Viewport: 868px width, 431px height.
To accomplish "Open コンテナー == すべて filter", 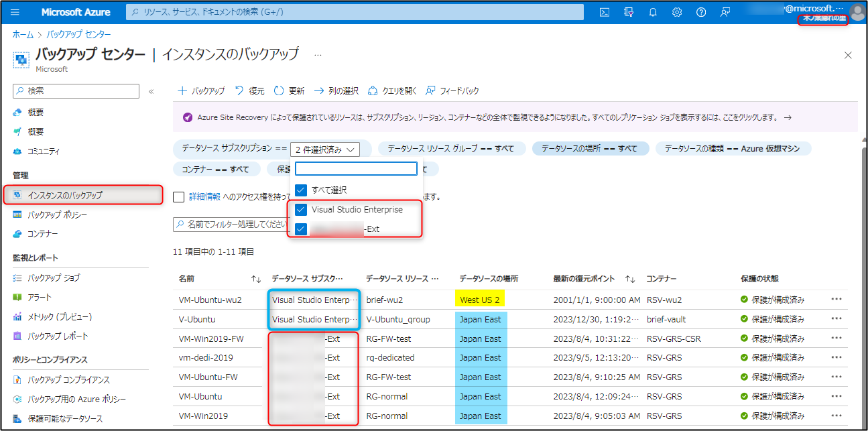I will click(216, 169).
